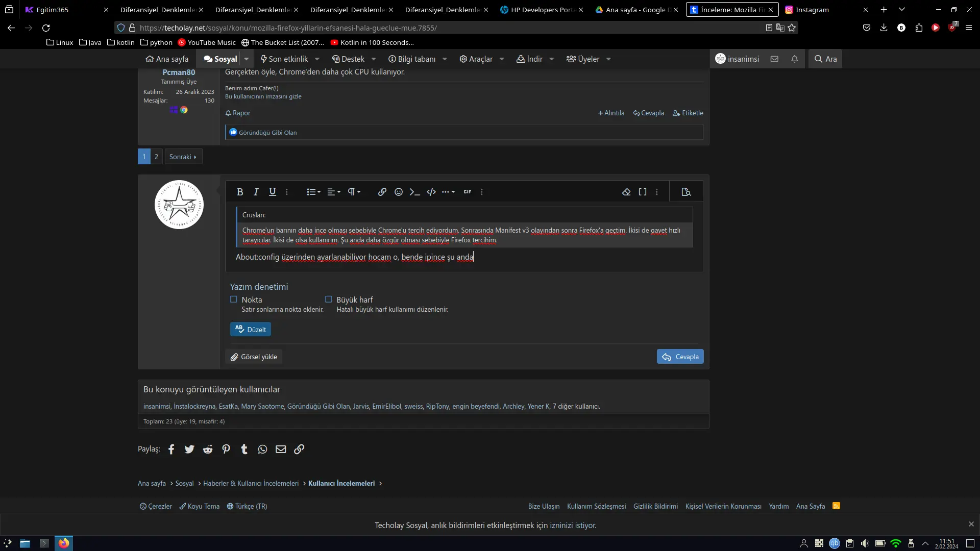
Task: Go to page 2 of the thread
Action: [x=156, y=157]
